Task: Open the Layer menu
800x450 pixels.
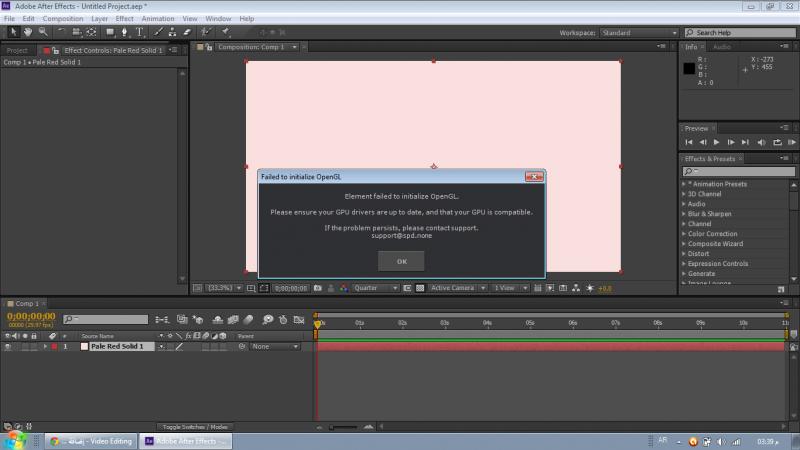Action: click(x=99, y=18)
